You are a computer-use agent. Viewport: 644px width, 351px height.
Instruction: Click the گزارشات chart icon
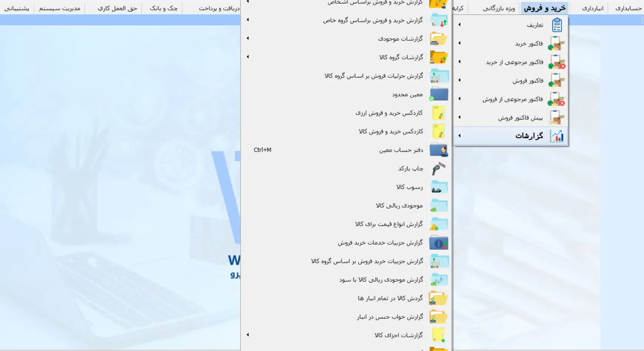[557, 136]
